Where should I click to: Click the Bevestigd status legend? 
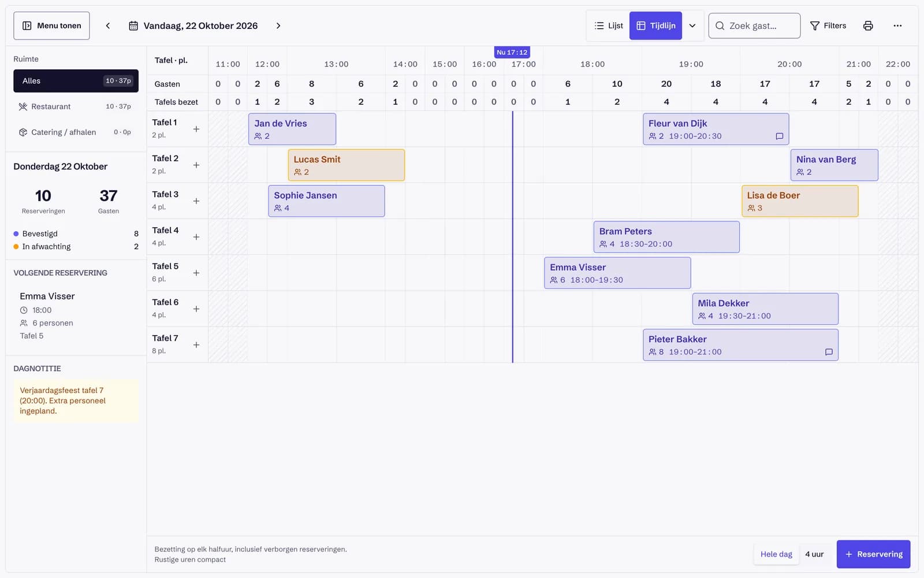76,234
